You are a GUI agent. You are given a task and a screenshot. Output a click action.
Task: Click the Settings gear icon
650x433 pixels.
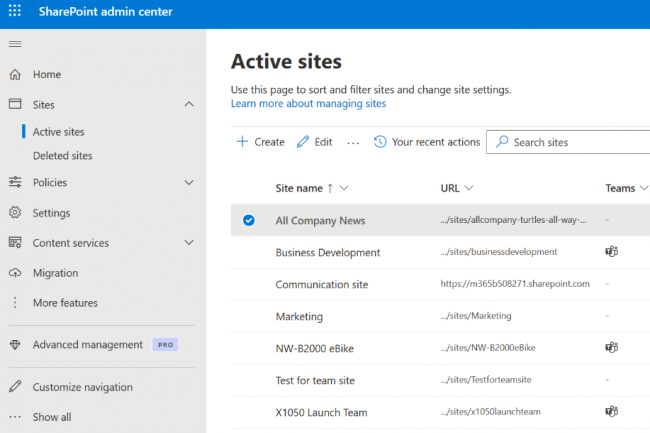tap(15, 213)
